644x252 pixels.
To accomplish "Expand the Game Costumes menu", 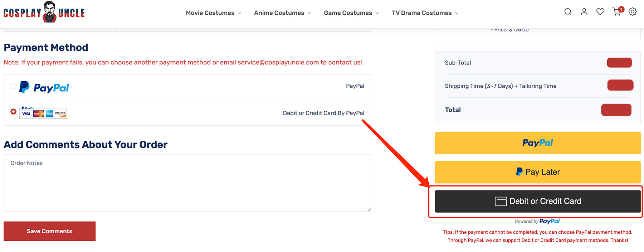I will point(351,13).
